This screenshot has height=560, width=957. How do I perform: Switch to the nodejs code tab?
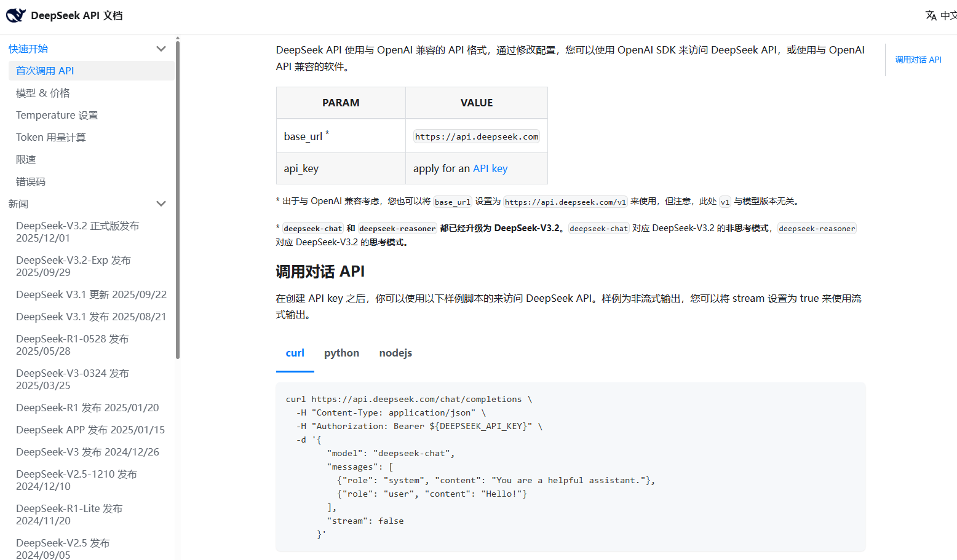(x=395, y=353)
